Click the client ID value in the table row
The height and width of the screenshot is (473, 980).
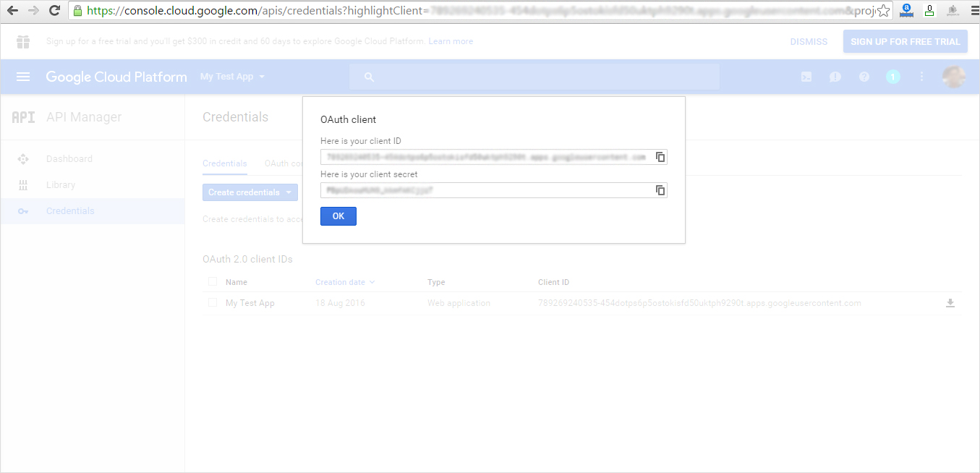pyautogui.click(x=699, y=303)
